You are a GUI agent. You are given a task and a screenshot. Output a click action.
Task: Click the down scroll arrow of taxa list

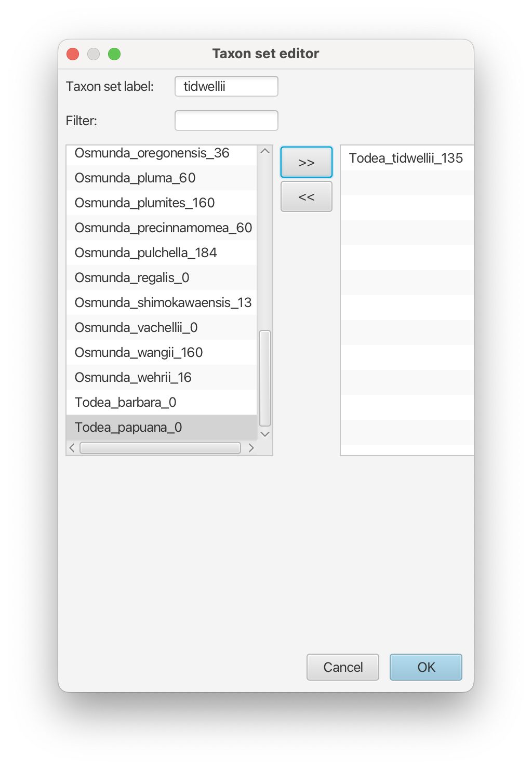[x=265, y=434]
